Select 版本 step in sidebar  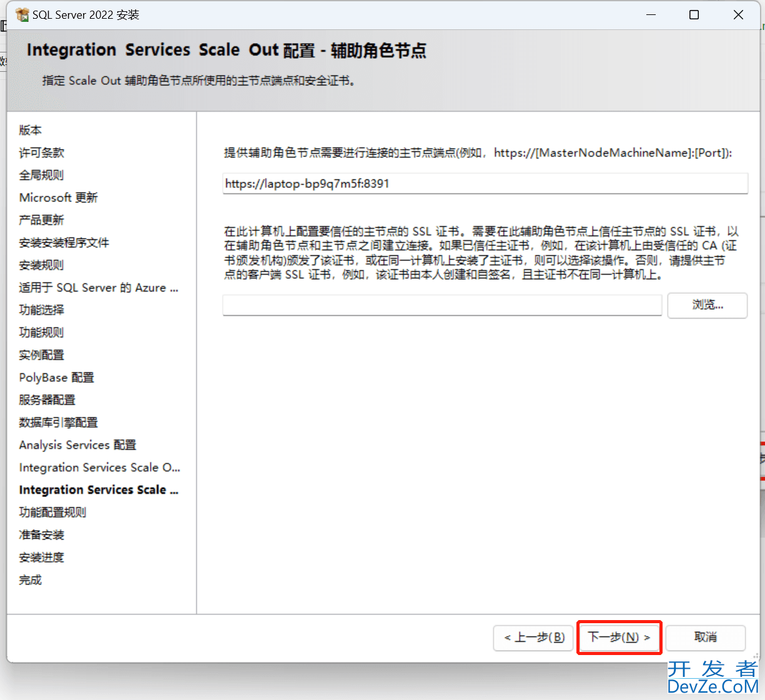click(x=30, y=130)
